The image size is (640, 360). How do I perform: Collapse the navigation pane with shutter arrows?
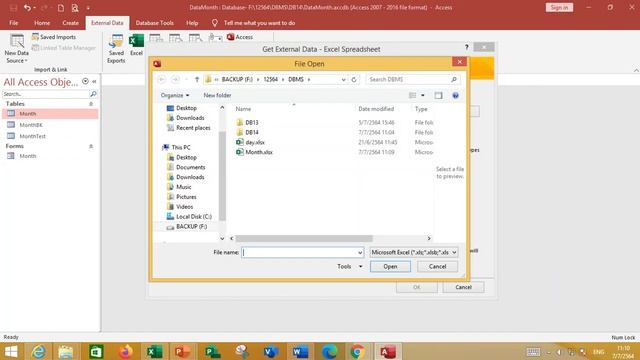(x=94, y=81)
